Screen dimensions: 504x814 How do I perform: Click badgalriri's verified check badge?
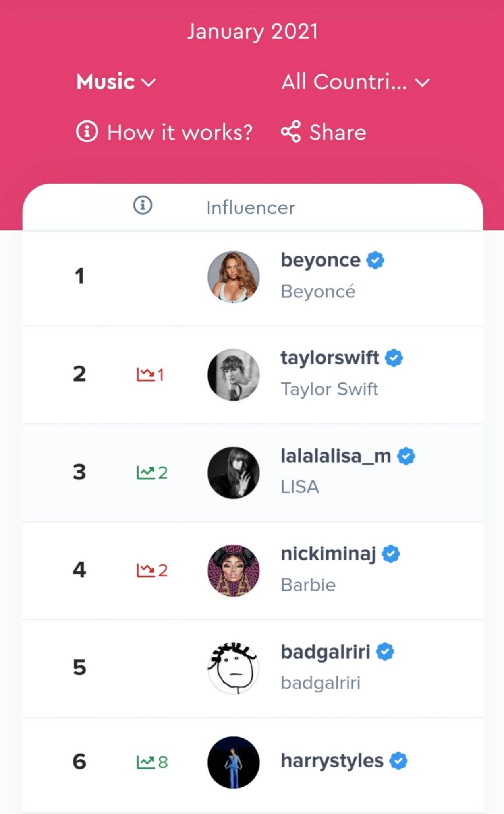tap(385, 652)
